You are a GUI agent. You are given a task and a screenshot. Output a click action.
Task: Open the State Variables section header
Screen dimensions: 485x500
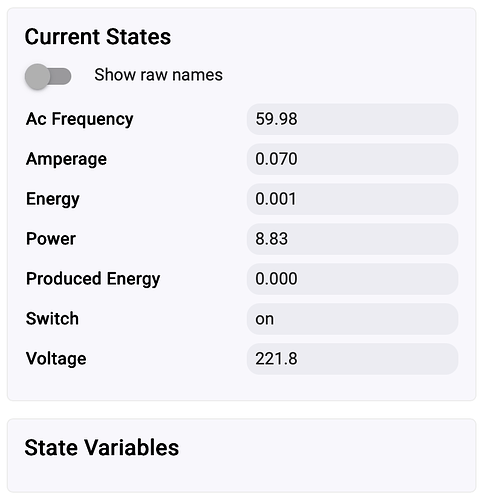tap(102, 447)
